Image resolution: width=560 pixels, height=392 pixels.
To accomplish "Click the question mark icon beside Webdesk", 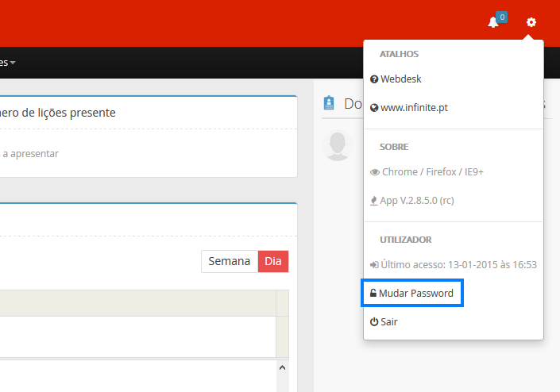I will 374,79.
